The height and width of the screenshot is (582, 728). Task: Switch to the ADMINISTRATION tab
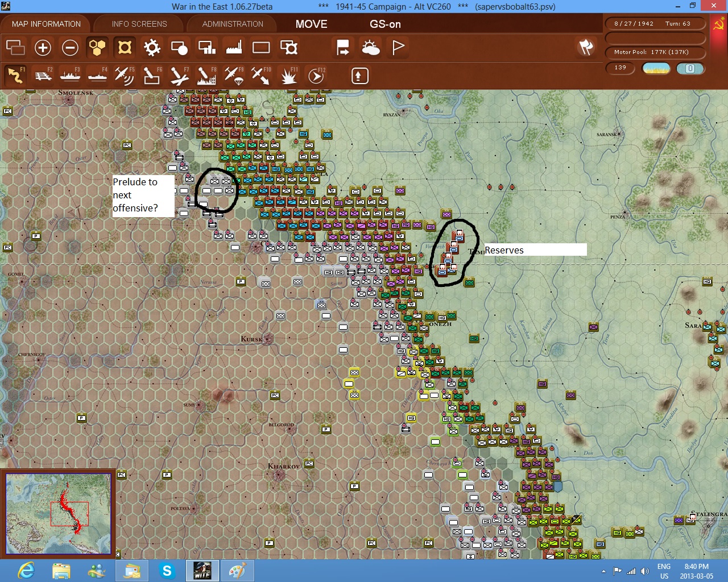click(x=233, y=24)
